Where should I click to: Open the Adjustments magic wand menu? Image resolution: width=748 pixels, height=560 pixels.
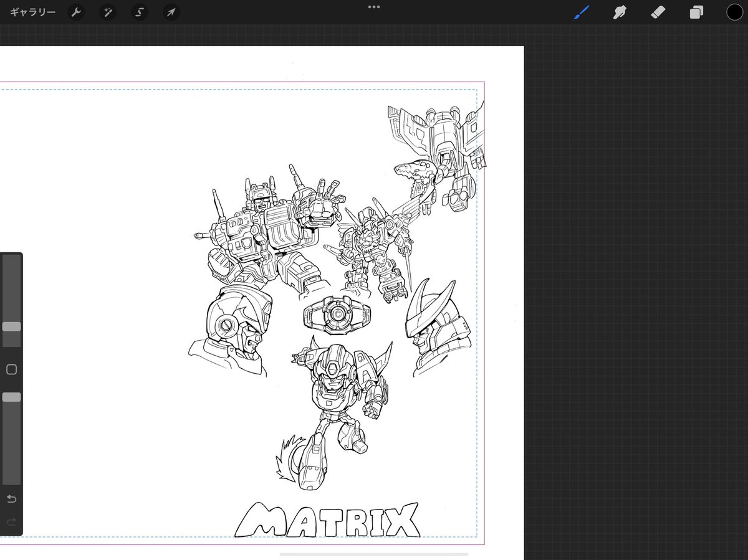(108, 12)
